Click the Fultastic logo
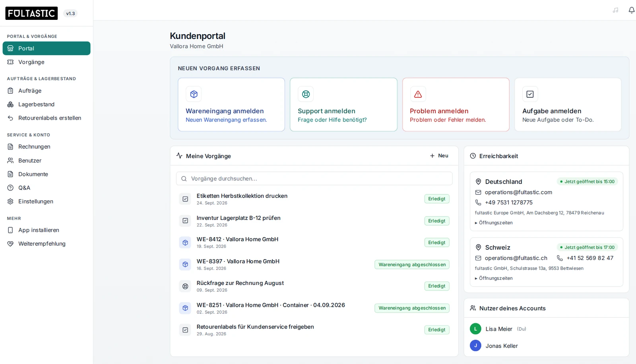This screenshot has height=364, width=636. tap(31, 13)
